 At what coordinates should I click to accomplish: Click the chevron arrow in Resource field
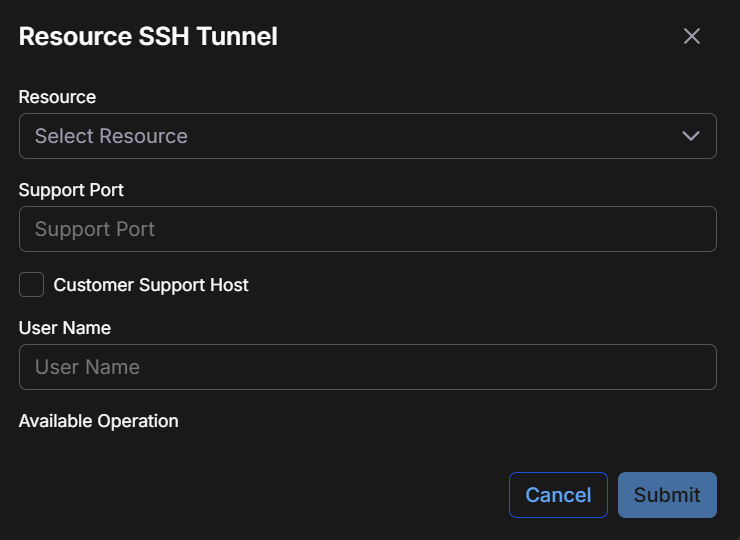[x=690, y=136]
